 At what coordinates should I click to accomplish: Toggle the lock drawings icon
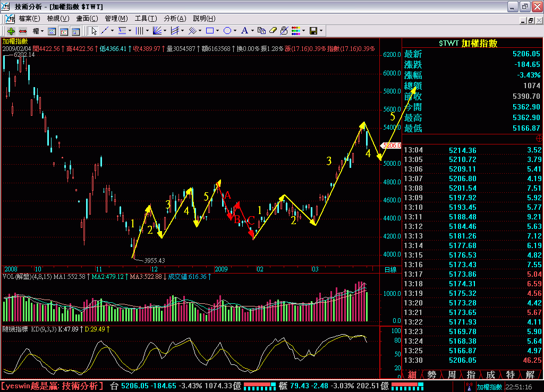click(x=284, y=31)
